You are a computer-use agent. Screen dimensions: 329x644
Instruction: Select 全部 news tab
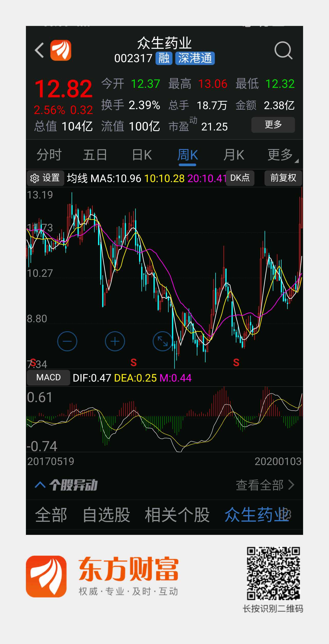(51, 515)
